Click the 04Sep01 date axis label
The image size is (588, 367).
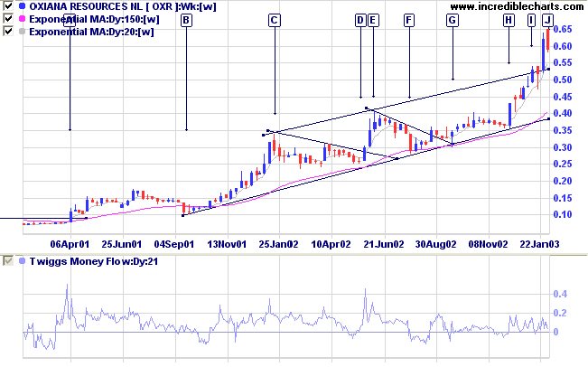coord(174,245)
